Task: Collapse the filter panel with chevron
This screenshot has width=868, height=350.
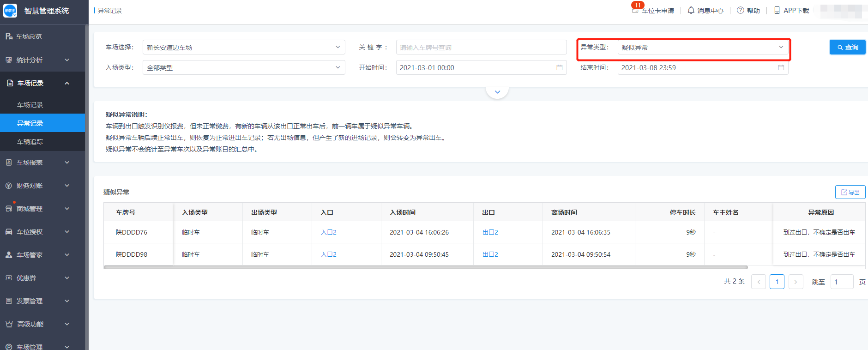Action: tap(497, 92)
